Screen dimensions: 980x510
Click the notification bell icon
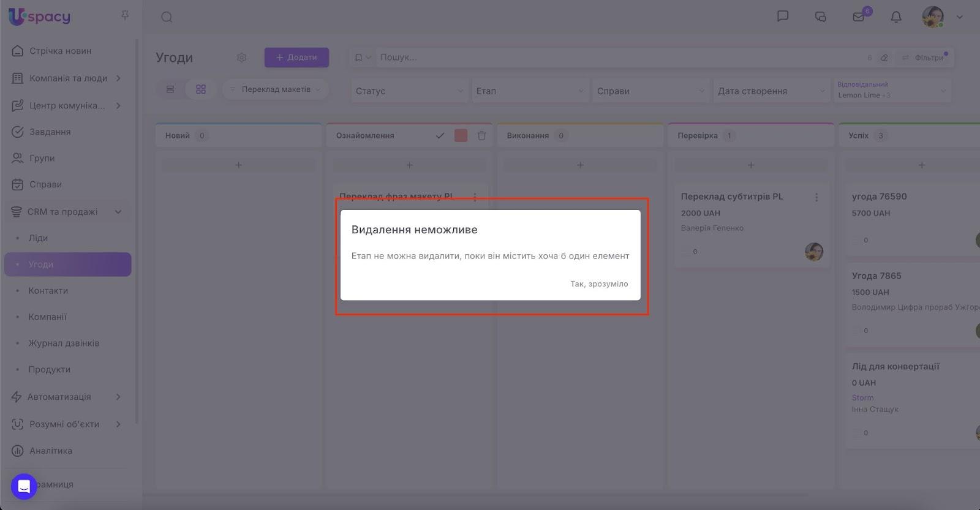pos(895,17)
